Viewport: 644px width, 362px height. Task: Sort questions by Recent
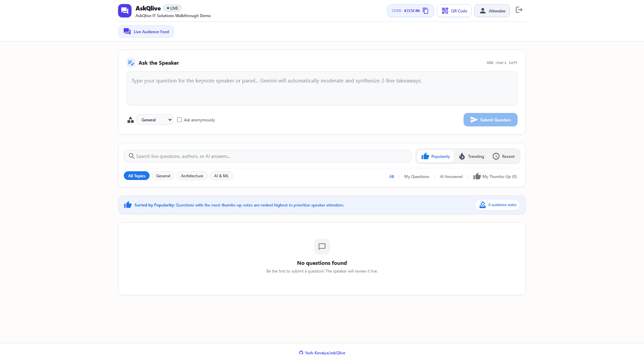tap(503, 156)
